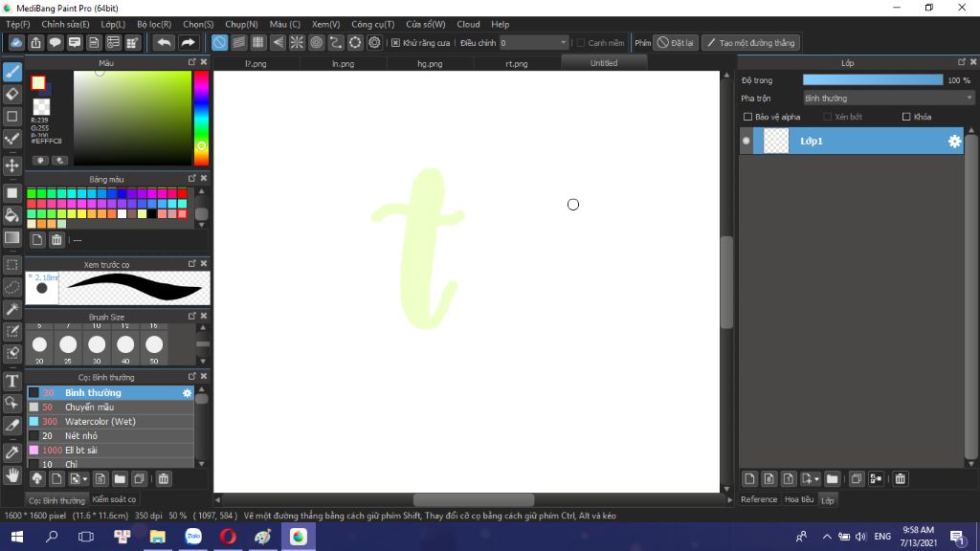Select the Magic Wand tool

tap(11, 309)
